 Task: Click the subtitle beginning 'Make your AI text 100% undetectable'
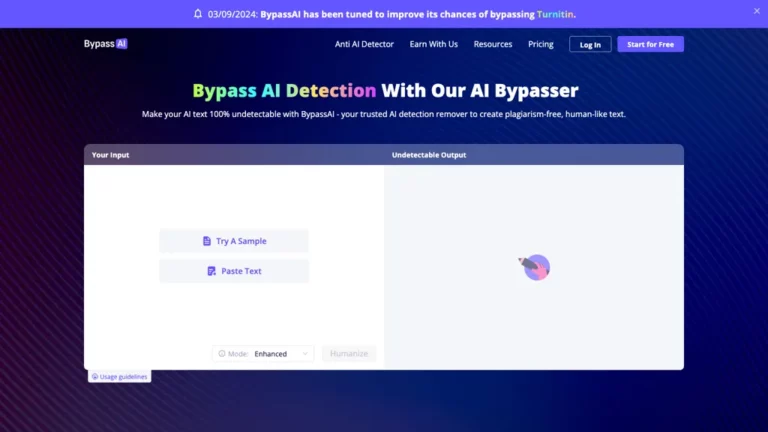point(384,114)
